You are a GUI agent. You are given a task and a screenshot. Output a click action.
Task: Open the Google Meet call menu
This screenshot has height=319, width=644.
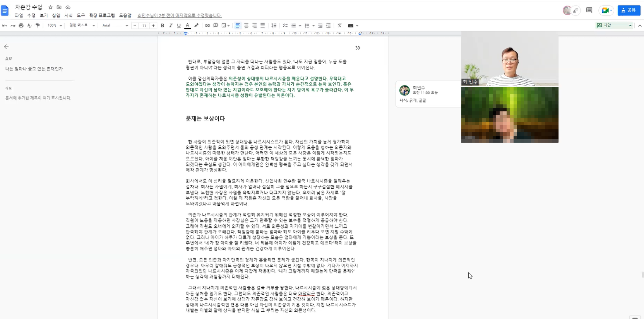pyautogui.click(x=606, y=10)
